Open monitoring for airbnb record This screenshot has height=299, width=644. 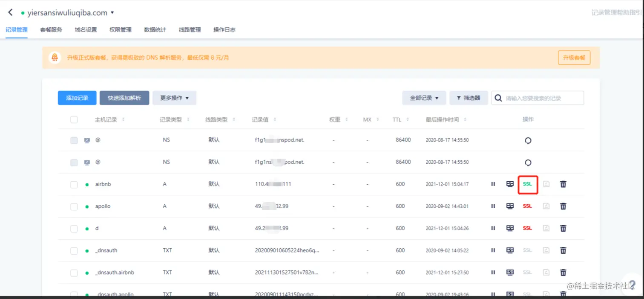(x=510, y=184)
